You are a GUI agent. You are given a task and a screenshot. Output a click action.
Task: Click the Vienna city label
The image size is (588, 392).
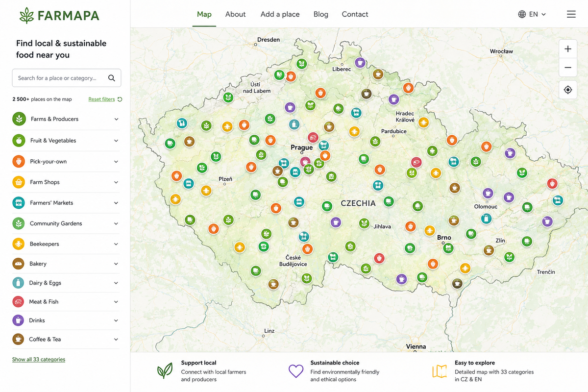coord(416,346)
